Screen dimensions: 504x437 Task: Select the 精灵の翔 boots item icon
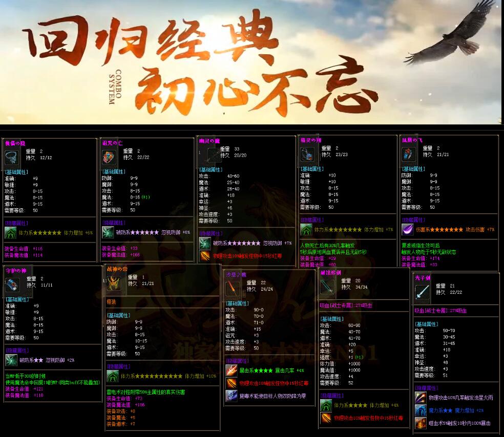[309, 154]
